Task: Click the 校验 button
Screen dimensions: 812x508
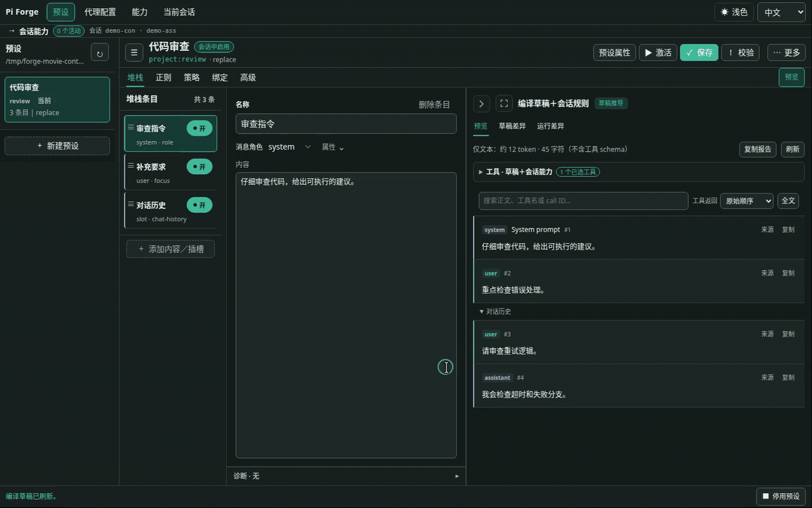Action: tap(740, 52)
